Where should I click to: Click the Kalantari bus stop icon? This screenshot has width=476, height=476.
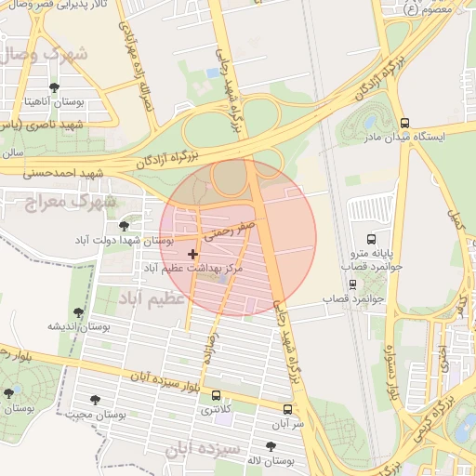point(216,395)
